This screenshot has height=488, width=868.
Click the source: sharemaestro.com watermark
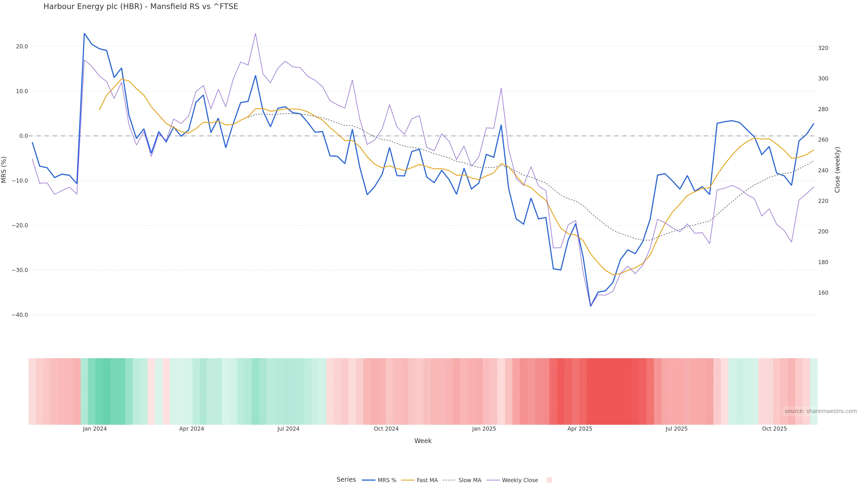point(821,411)
